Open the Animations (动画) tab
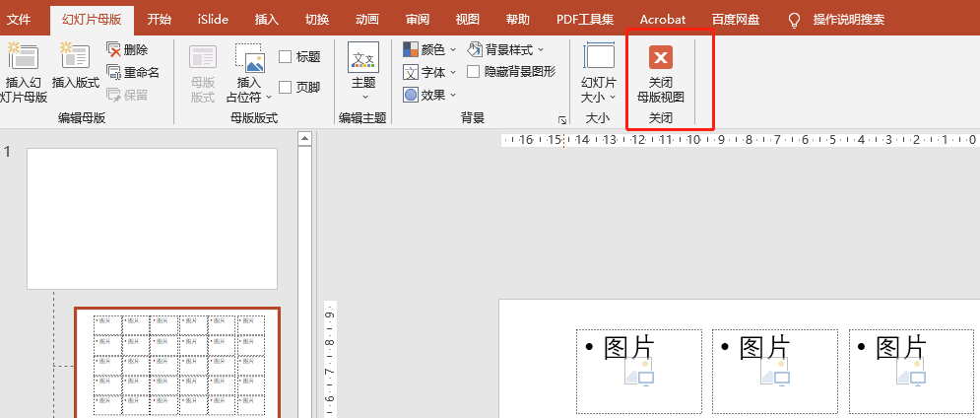The width and height of the screenshot is (980, 418). [x=366, y=20]
